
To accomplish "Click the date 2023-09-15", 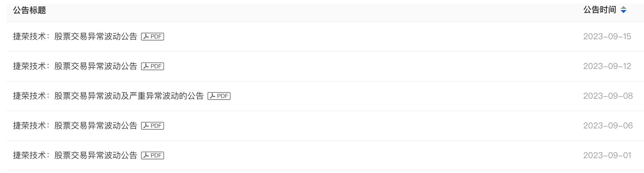I will (607, 37).
